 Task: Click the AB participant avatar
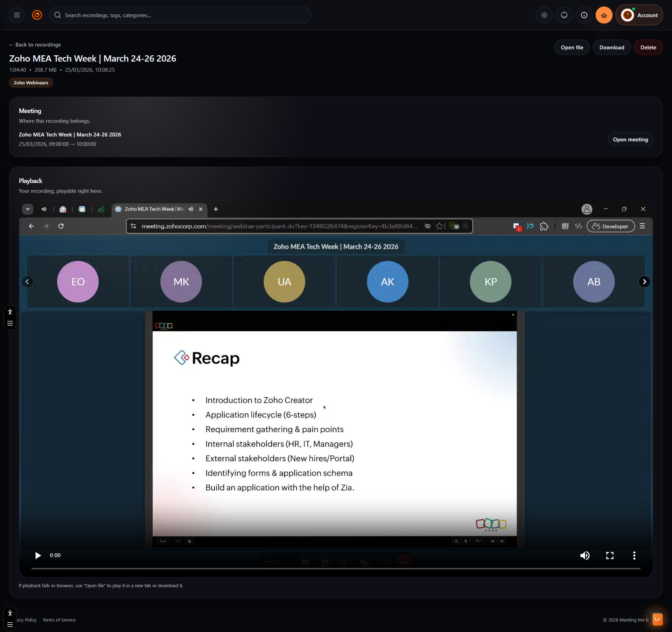(x=594, y=282)
